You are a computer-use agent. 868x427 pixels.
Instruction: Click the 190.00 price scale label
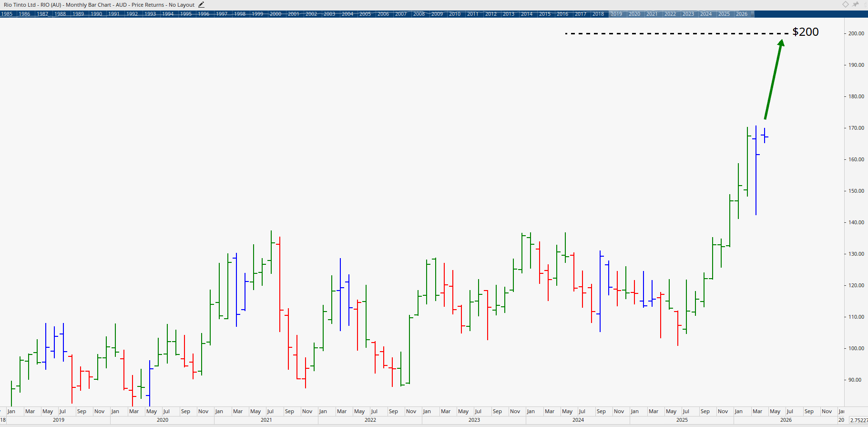click(x=856, y=65)
